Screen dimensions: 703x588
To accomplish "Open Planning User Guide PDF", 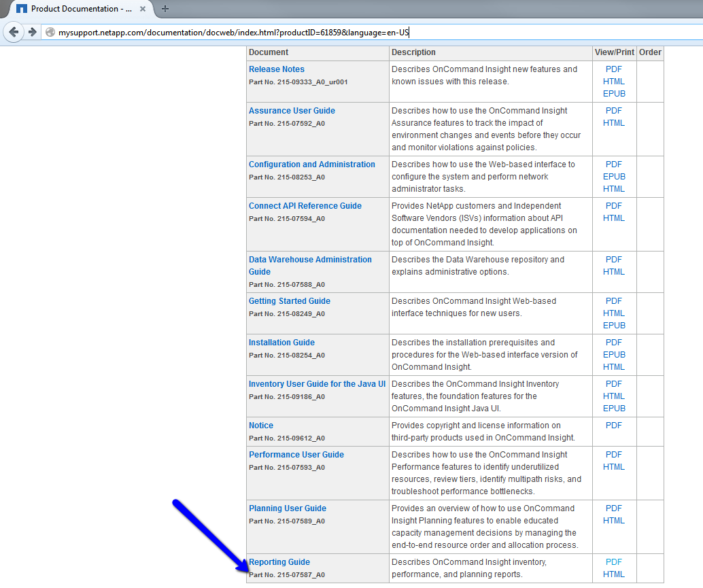I will 614,508.
